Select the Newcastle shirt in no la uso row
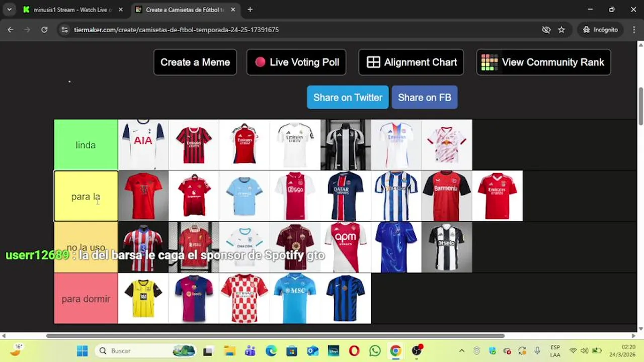This screenshot has width=644, height=362. [447, 247]
